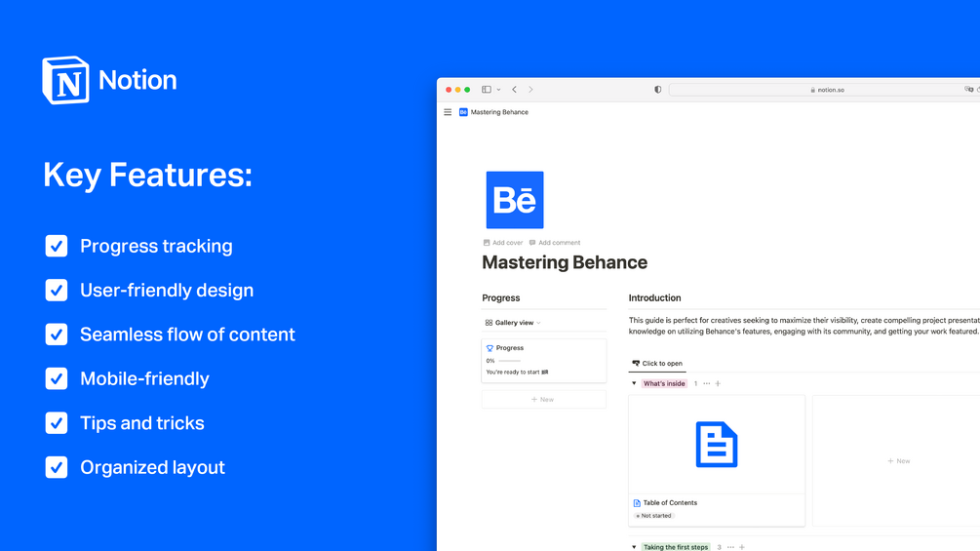Click the large Behance page icon
Viewport: 980px width, 551px height.
click(515, 200)
